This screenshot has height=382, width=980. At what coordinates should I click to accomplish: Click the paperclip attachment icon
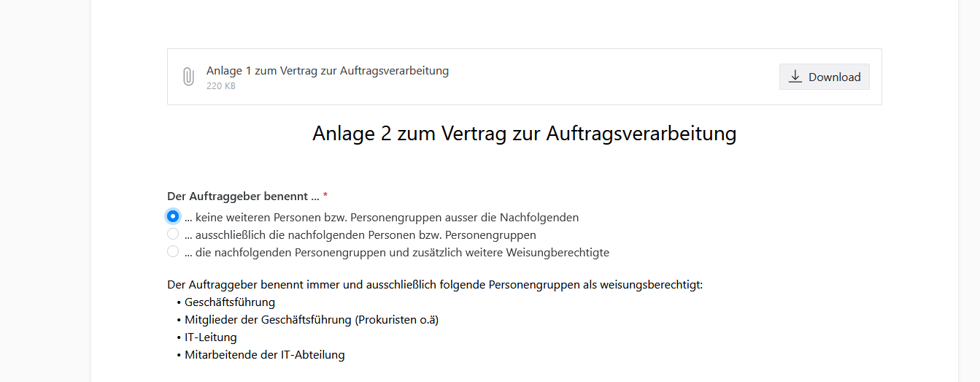coord(188,77)
